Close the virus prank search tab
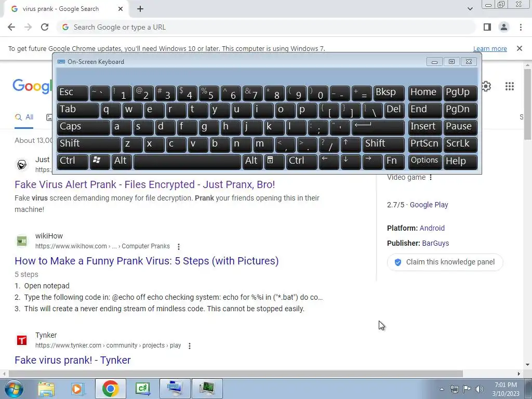 121,9
